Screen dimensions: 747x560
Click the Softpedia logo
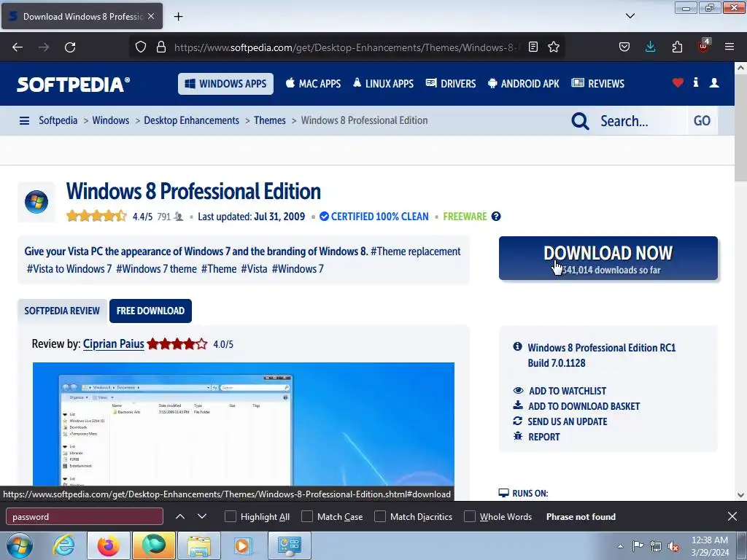tap(74, 85)
